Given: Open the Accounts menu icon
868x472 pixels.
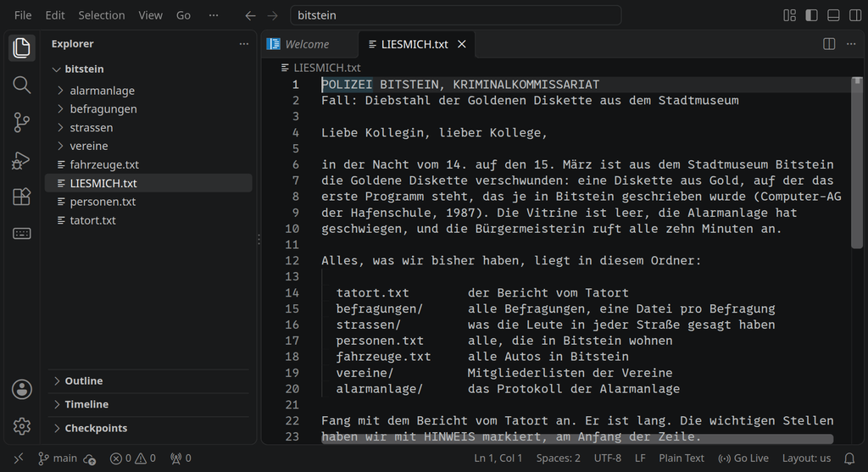Looking at the screenshot, I should coord(21,390).
